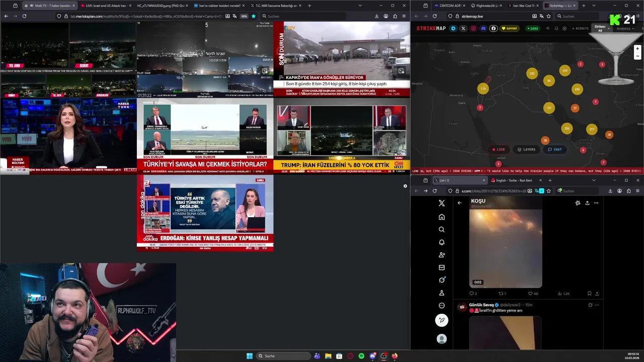Image resolution: width=644 pixels, height=362 pixels.
Task: Reload the Multi TV page
Action: [x=24, y=16]
